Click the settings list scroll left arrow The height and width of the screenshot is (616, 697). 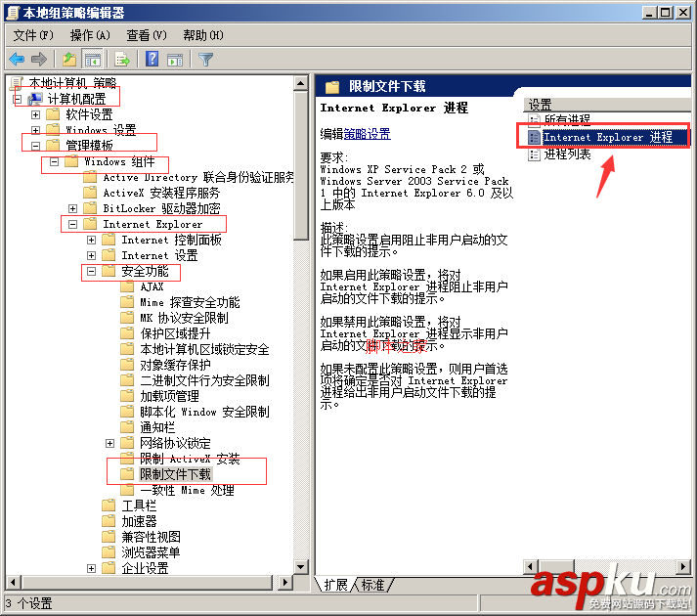tap(530, 567)
